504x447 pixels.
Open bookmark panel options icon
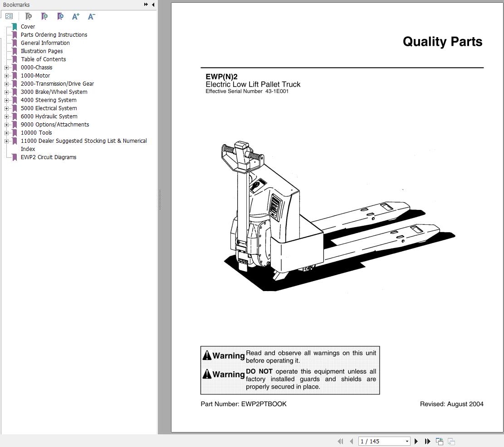click(9, 16)
